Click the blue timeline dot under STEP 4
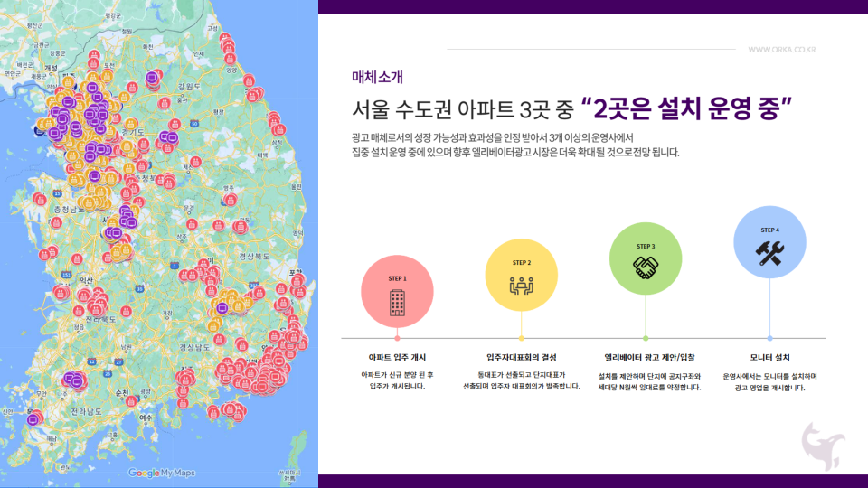 coord(769,338)
